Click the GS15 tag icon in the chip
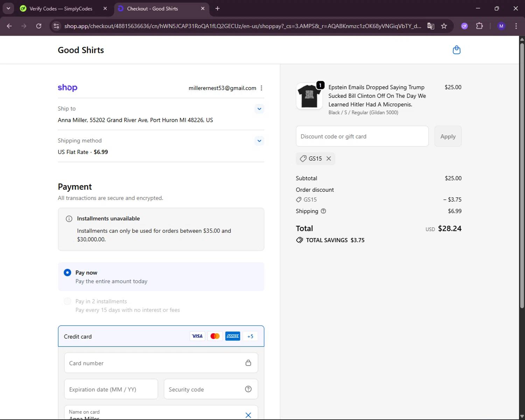This screenshot has width=525, height=420. pos(303,159)
